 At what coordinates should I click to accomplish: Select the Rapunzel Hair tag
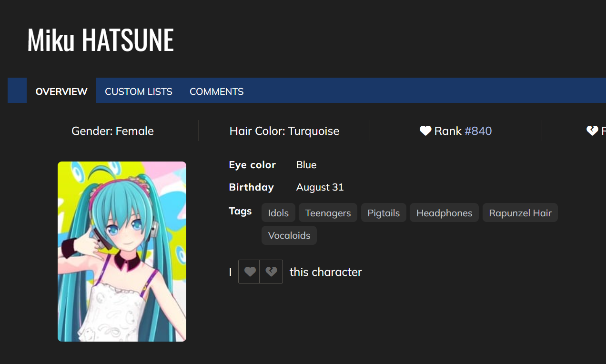click(x=520, y=213)
